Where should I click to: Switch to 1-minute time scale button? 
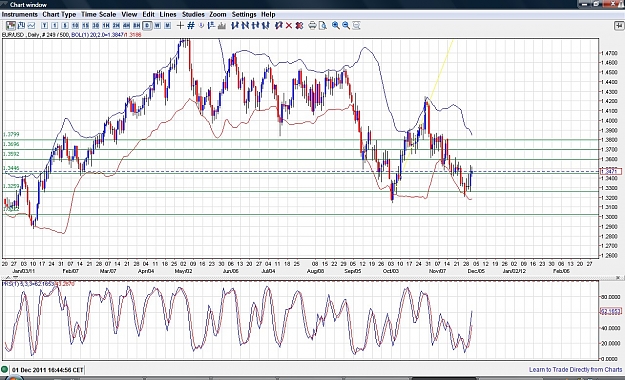pos(55,26)
